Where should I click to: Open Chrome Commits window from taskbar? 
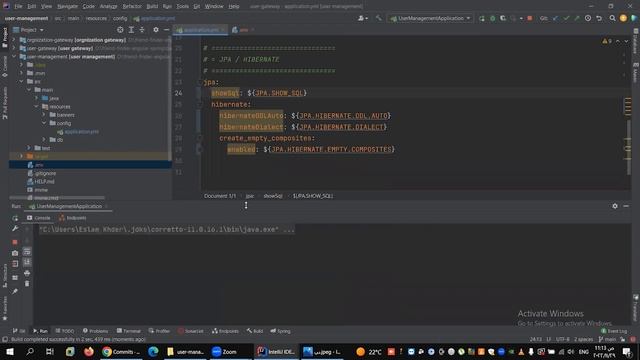[x=121, y=351]
